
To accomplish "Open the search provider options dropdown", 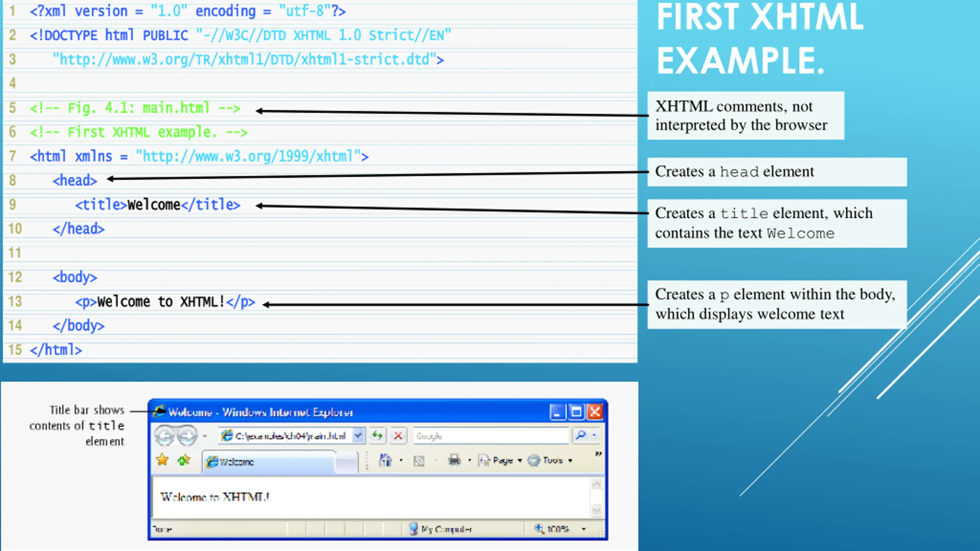I will point(594,435).
